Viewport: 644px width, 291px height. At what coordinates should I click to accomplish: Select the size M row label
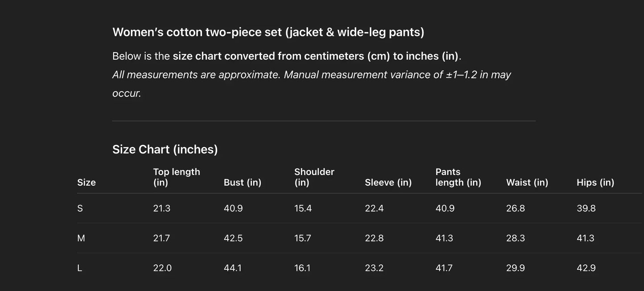(81, 238)
